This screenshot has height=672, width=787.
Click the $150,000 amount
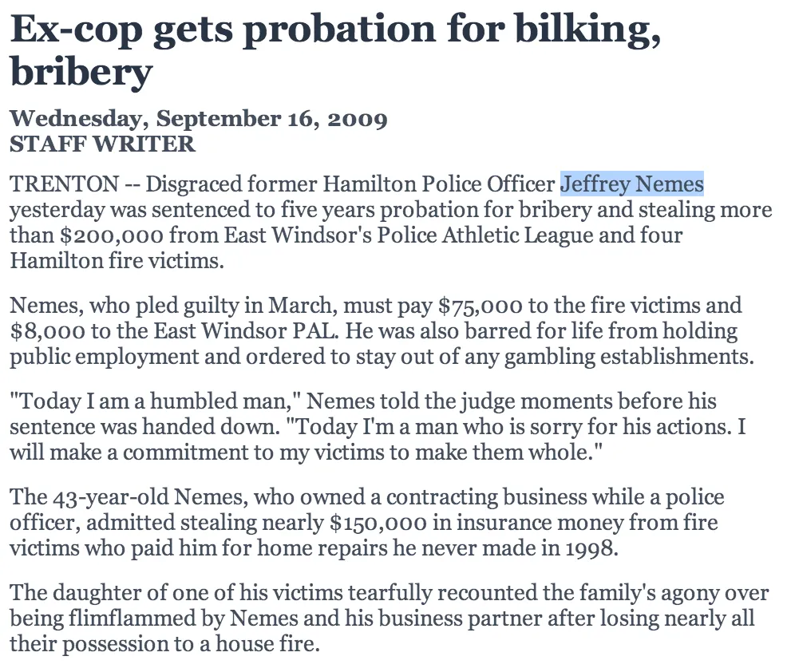pos(378,523)
